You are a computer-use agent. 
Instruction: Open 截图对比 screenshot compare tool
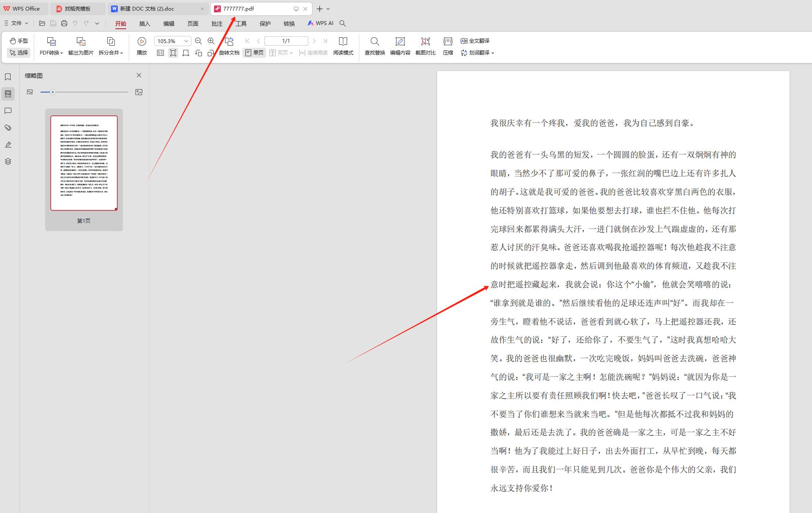pos(425,46)
